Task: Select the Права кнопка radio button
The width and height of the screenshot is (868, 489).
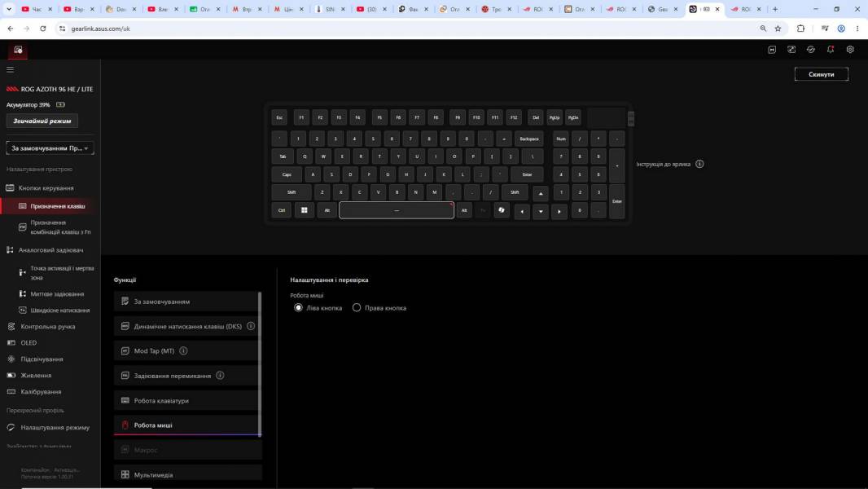Action: pos(357,307)
